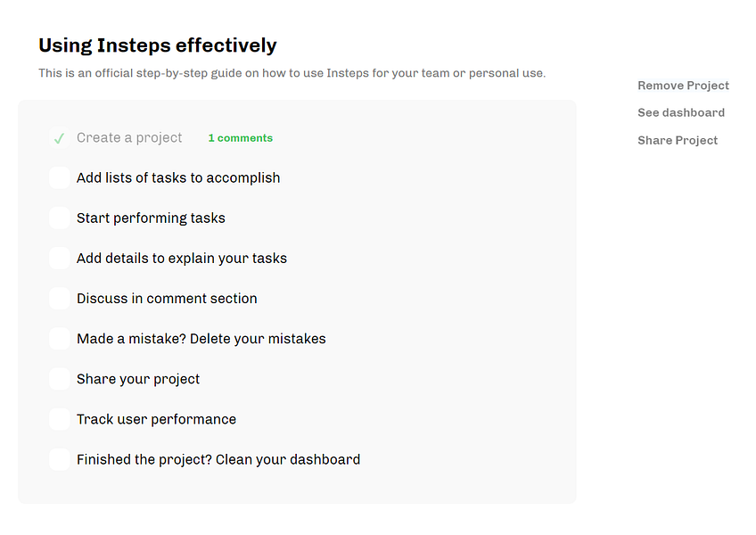Image resolution: width=756 pixels, height=535 pixels.
Task: Select the Finished the project task text
Action: tap(218, 459)
